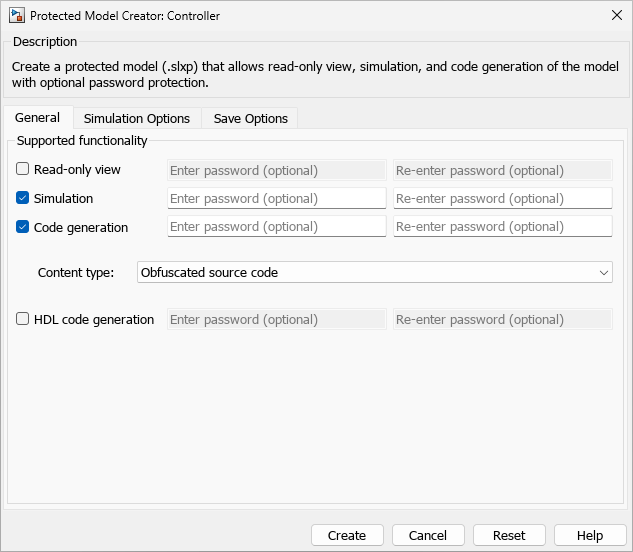Close the Protected Model Creator dialog

click(615, 16)
